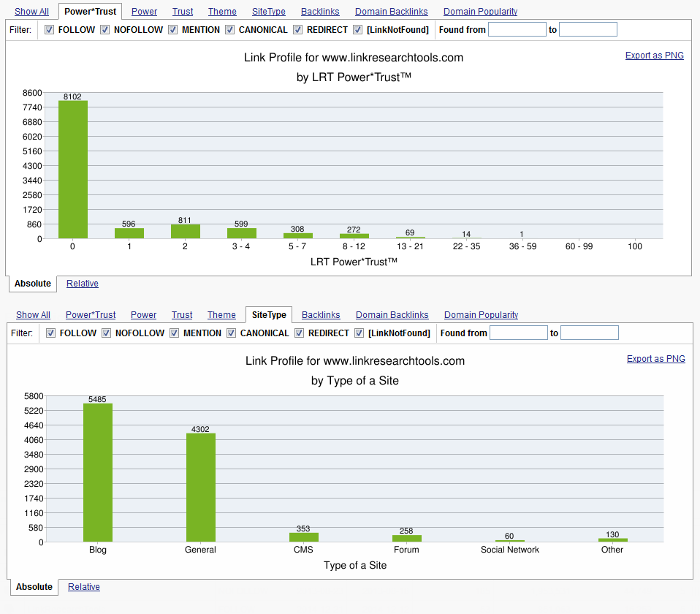Toggle REDIRECT filter in Power*Trust panel

[x=298, y=30]
